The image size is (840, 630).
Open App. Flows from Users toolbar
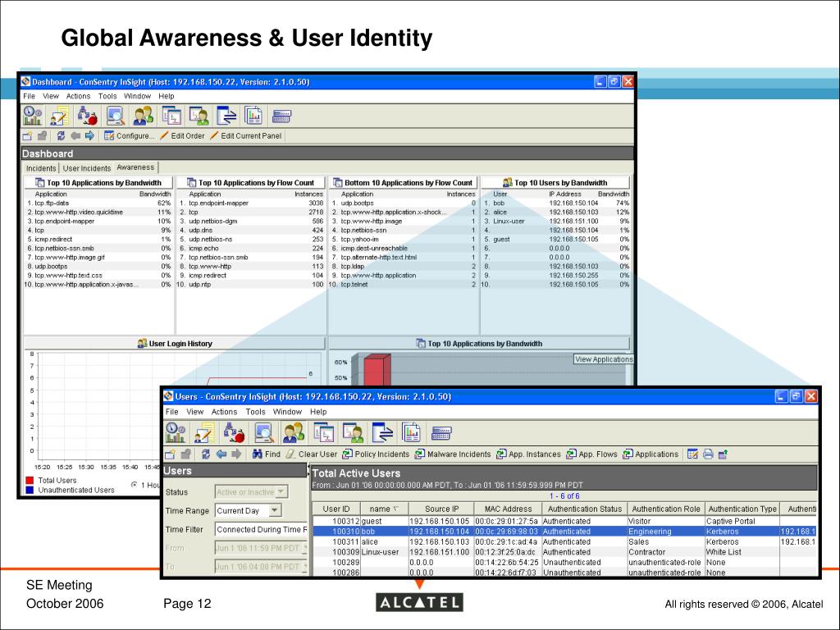(x=591, y=454)
